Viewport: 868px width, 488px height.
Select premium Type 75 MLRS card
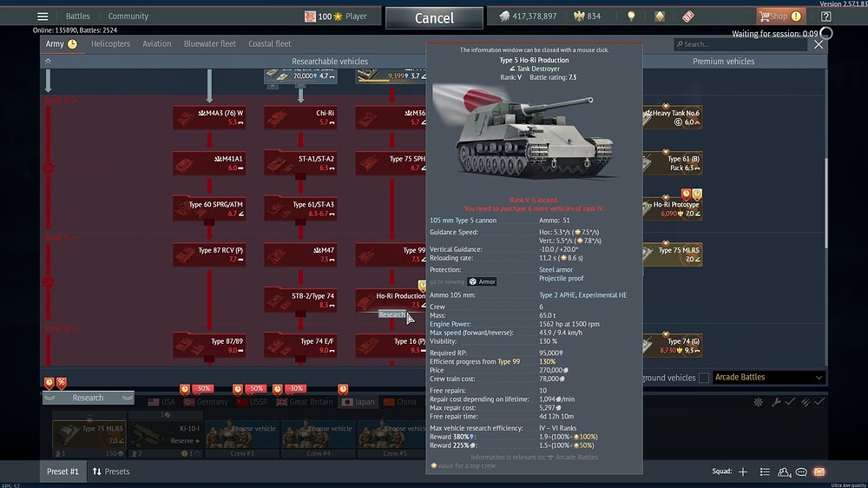coord(673,254)
